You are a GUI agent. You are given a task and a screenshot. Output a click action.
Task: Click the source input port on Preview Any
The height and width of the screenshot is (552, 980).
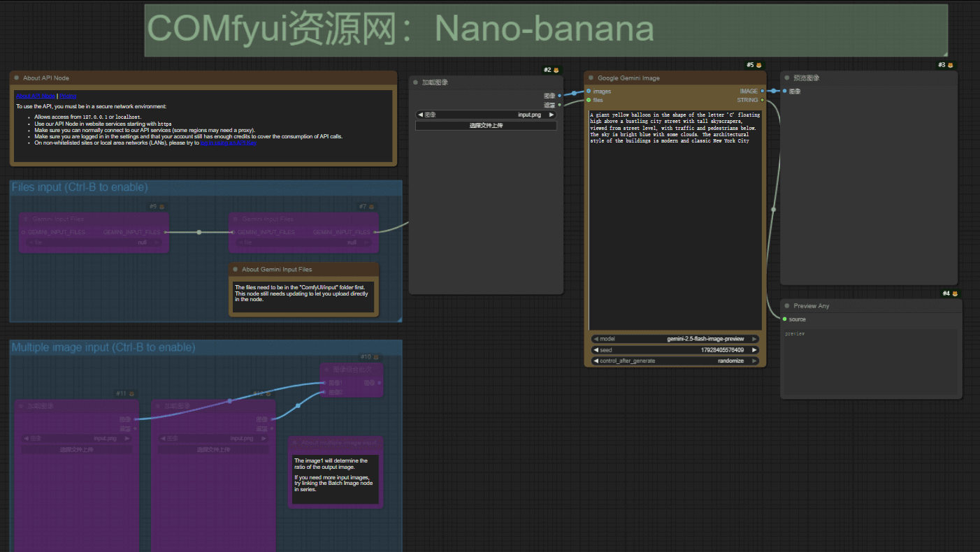pos(784,319)
